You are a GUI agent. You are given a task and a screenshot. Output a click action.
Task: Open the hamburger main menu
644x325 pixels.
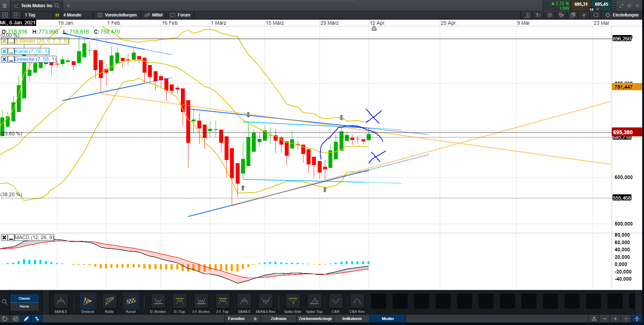pos(5,6)
